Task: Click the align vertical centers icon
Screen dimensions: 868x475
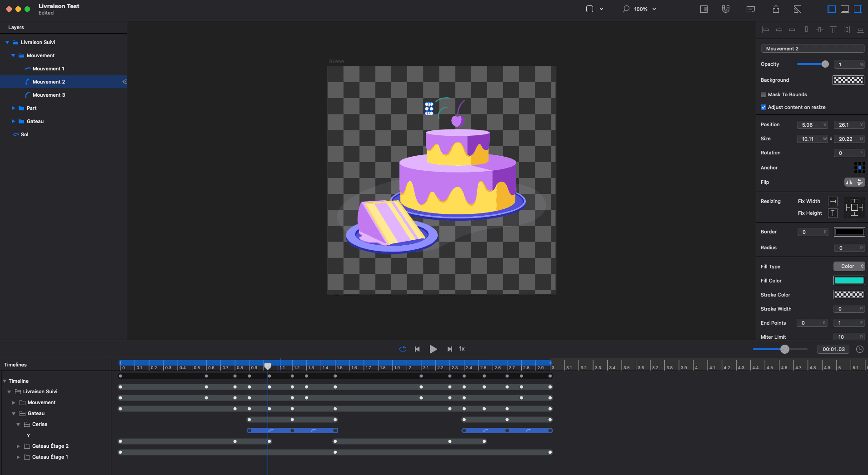Action: pos(820,30)
